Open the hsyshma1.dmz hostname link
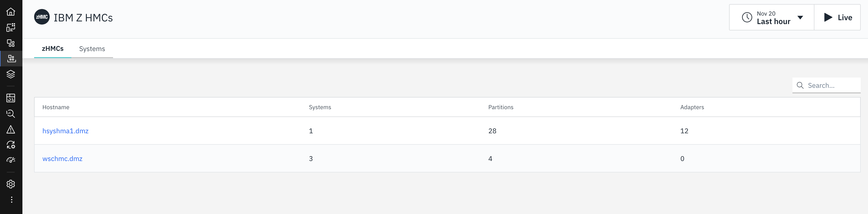This screenshot has height=214, width=868. 65,131
